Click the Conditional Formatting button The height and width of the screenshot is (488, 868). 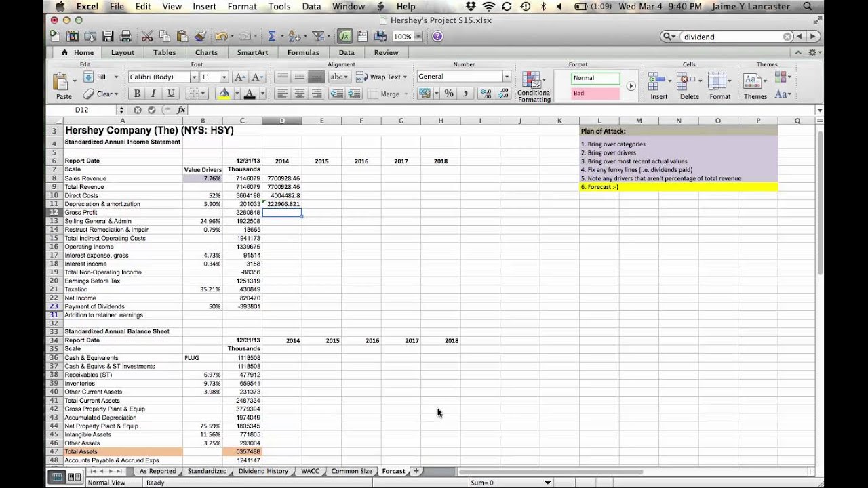(x=534, y=87)
